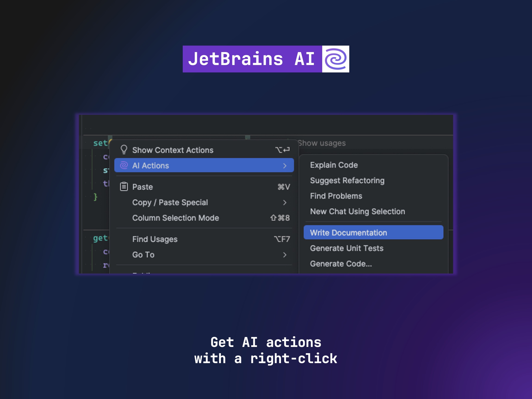The height and width of the screenshot is (399, 532).
Task: Select the Generate Code AI action
Action: 340,264
